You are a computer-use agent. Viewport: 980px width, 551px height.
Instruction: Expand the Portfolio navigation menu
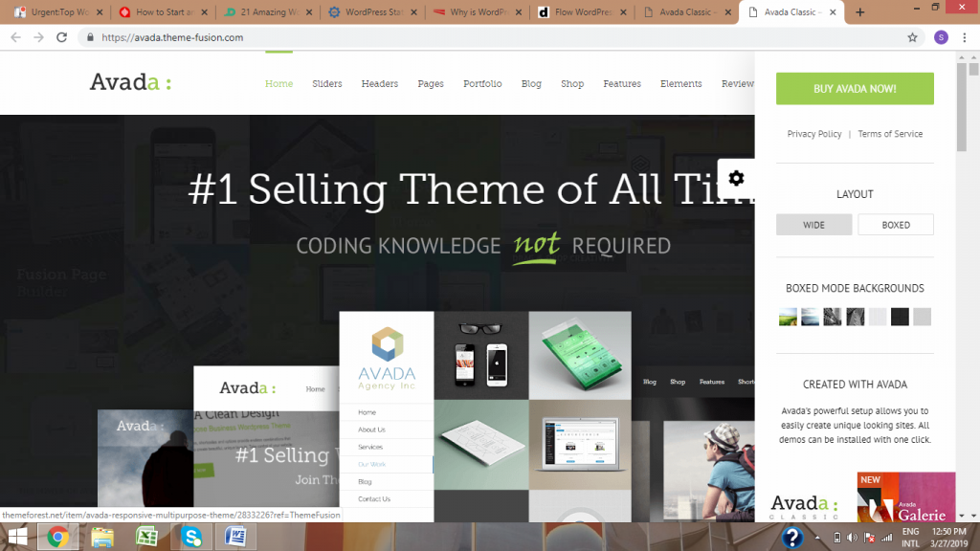(482, 84)
